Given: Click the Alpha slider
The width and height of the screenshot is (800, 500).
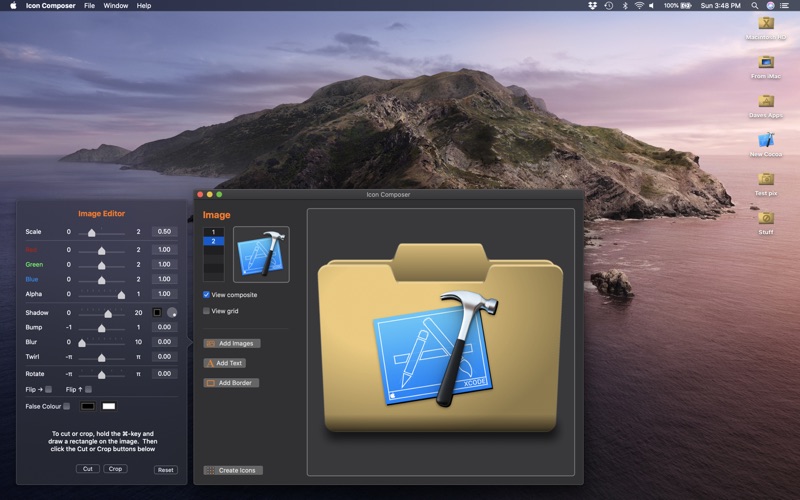Looking at the screenshot, I should pos(102,294).
